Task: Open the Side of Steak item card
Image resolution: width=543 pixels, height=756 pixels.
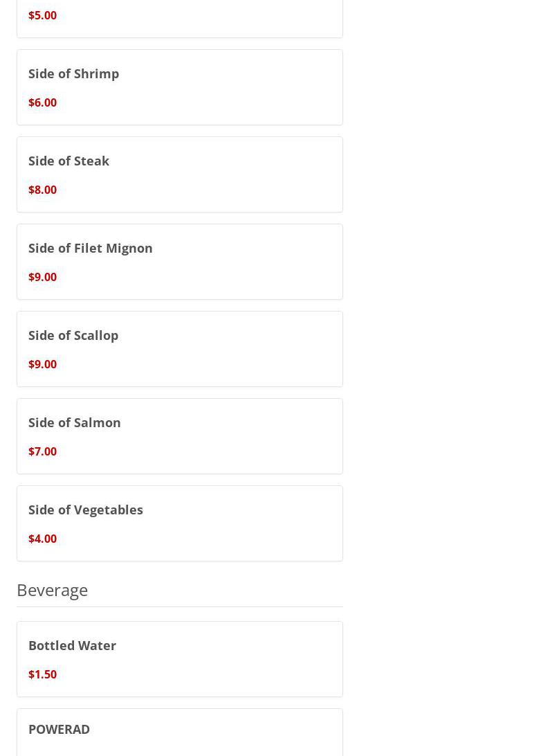Action: (x=180, y=174)
